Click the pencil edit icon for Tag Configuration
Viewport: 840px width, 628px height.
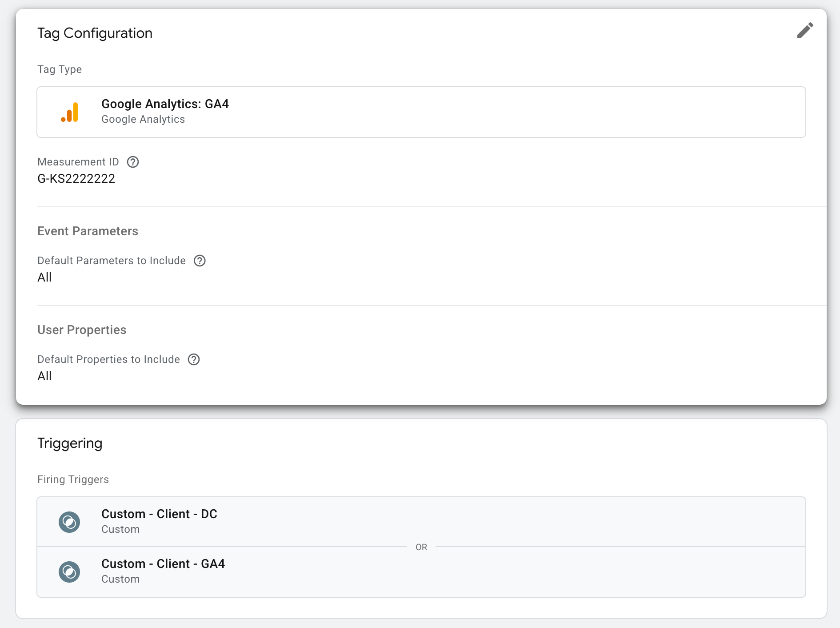[805, 31]
